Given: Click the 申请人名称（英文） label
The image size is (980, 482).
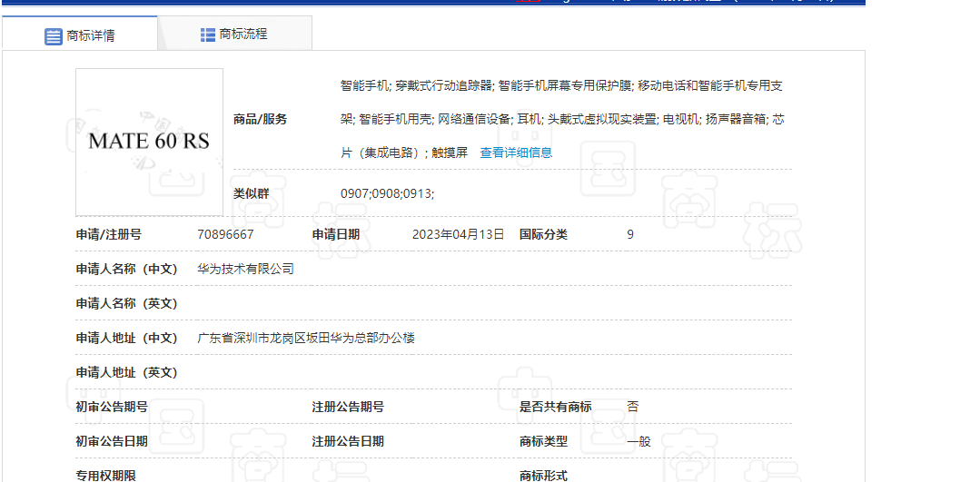Looking at the screenshot, I should pos(127,303).
